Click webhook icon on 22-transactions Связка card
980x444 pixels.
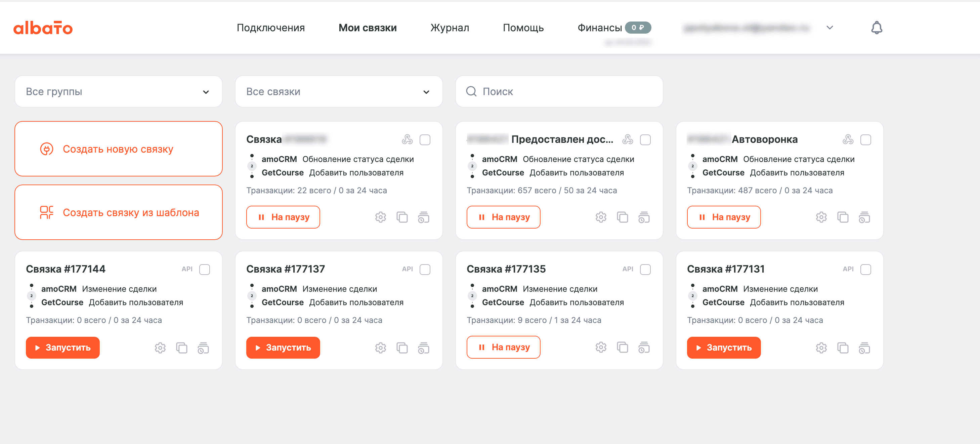pos(407,139)
